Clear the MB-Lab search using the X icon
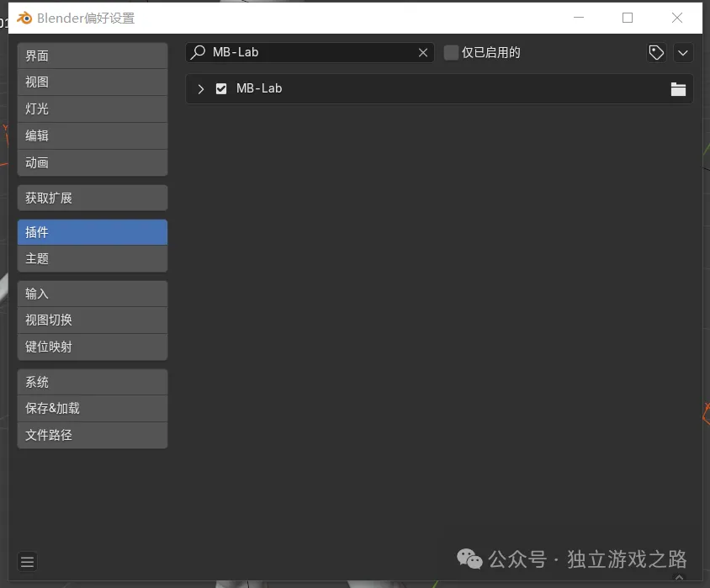The height and width of the screenshot is (588, 710). click(x=423, y=52)
